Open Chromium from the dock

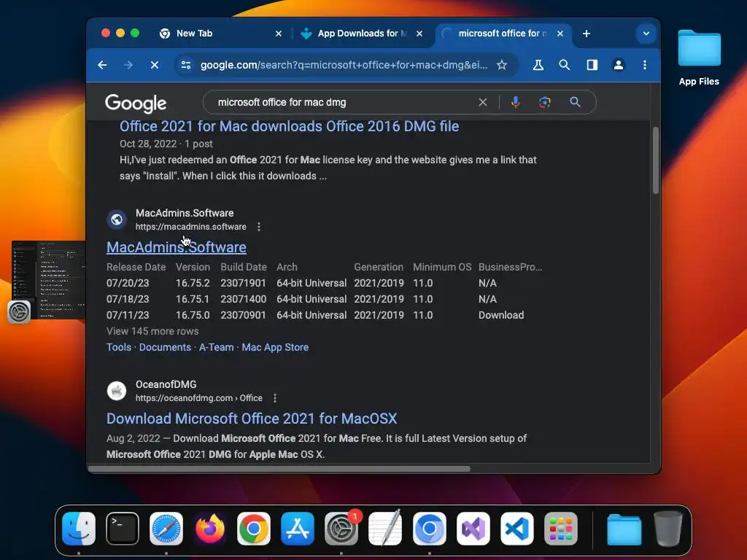tap(429, 529)
